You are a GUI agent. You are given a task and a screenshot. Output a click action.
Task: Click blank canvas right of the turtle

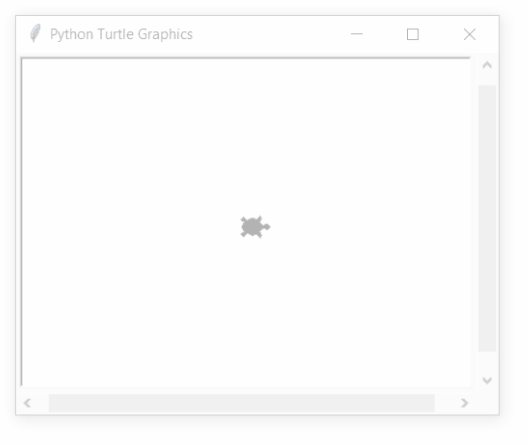tap(370, 227)
